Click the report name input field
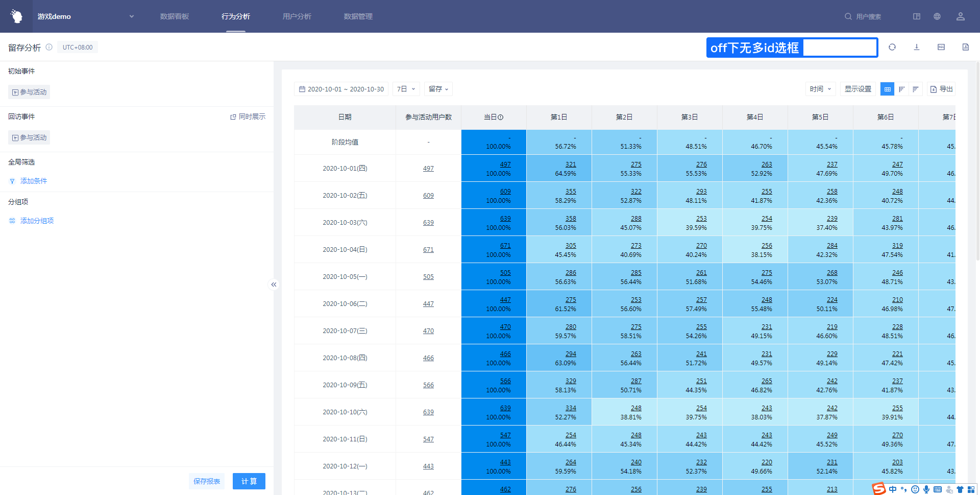Image resolution: width=980 pixels, height=495 pixels. click(839, 48)
